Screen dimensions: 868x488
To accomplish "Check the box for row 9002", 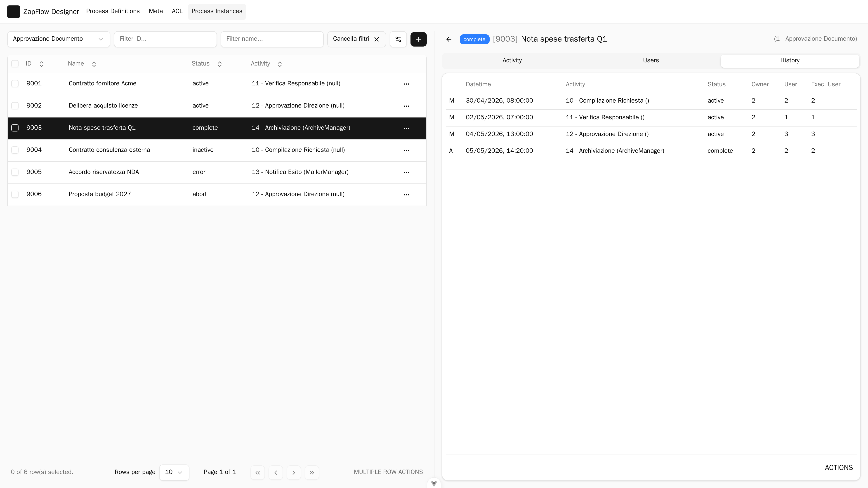I will (15, 106).
